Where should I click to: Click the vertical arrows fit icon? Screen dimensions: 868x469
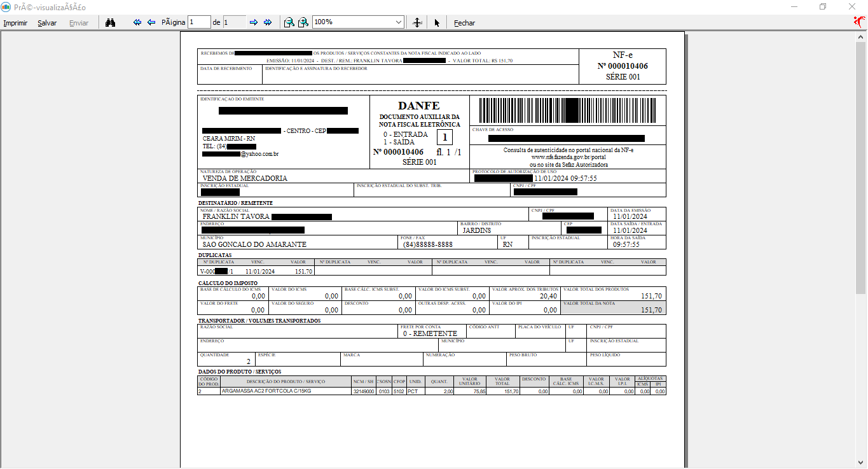417,22
